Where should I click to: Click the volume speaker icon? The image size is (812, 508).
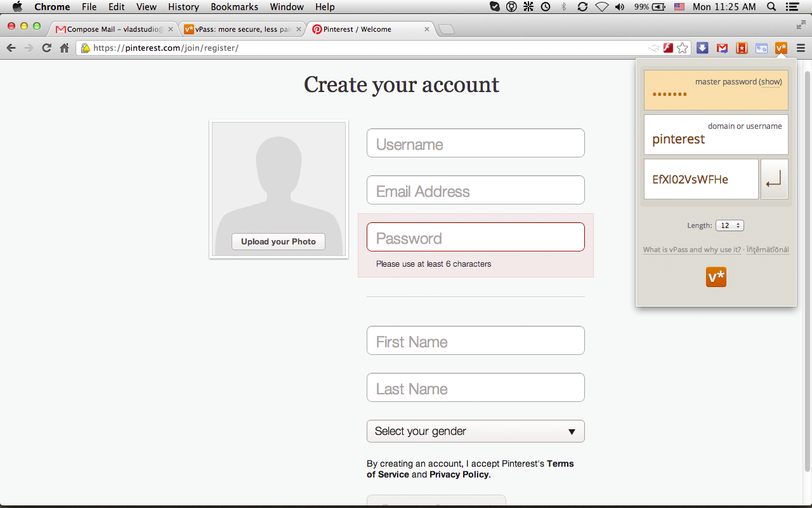620,7
